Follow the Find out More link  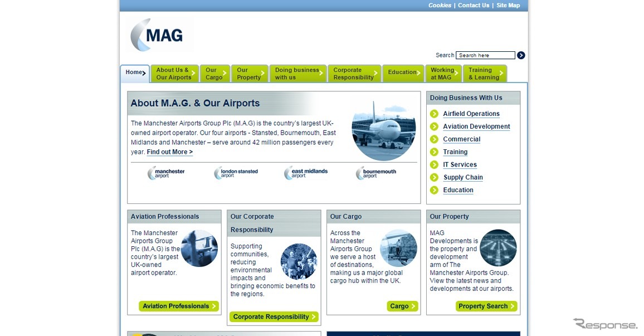pos(169,152)
